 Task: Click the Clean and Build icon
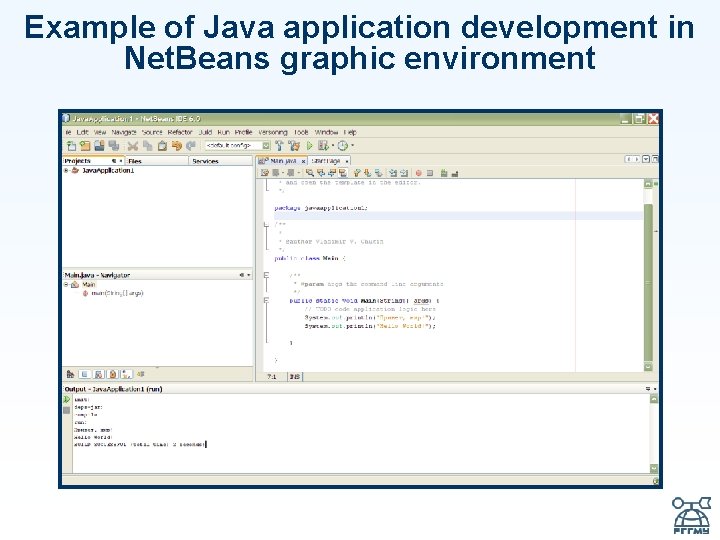294,146
